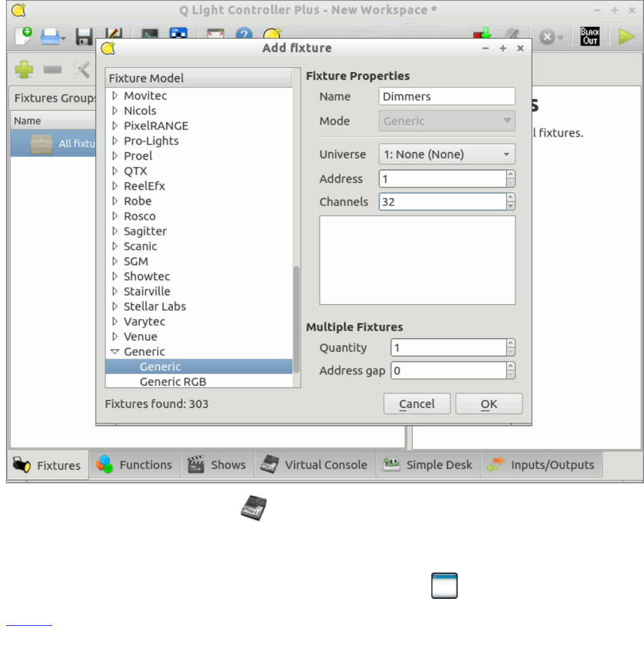
Task: Click the New Workspace icon in the main toolbar
Action: (x=23, y=37)
